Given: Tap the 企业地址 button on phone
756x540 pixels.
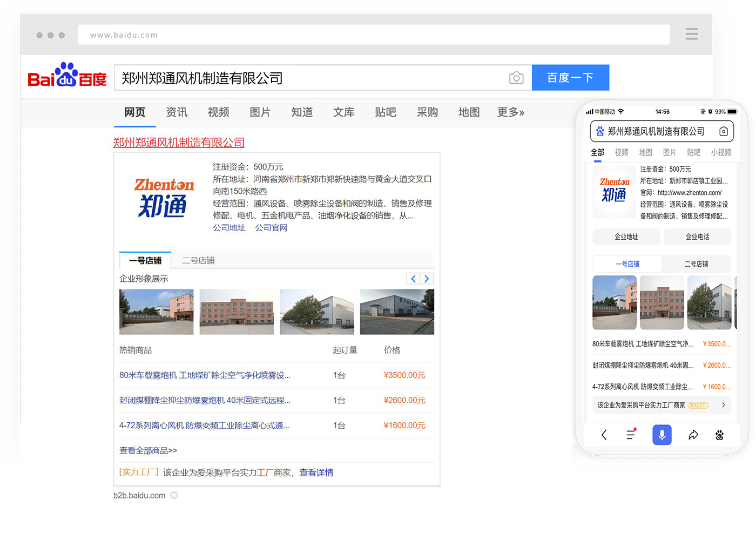Looking at the screenshot, I should [626, 237].
